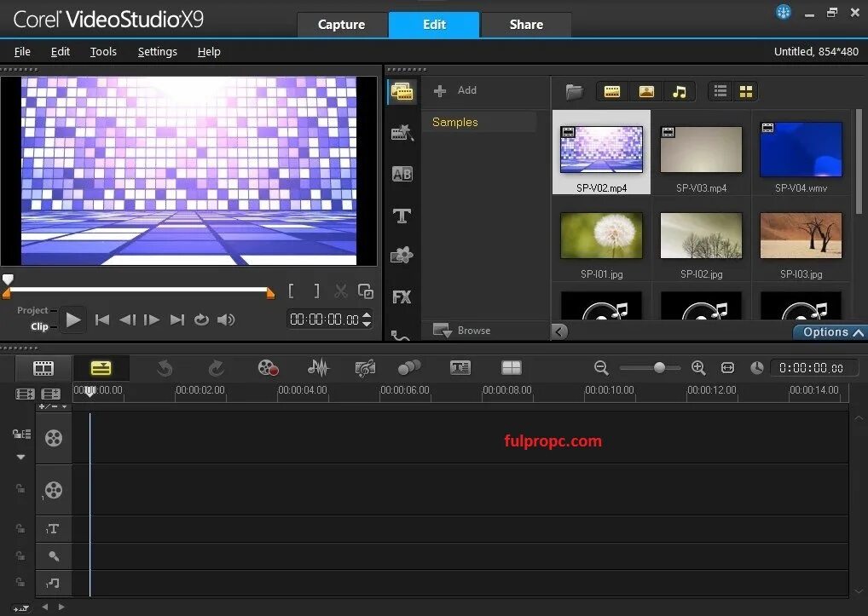Click Add to create library folder
868x616 pixels.
[x=455, y=90]
